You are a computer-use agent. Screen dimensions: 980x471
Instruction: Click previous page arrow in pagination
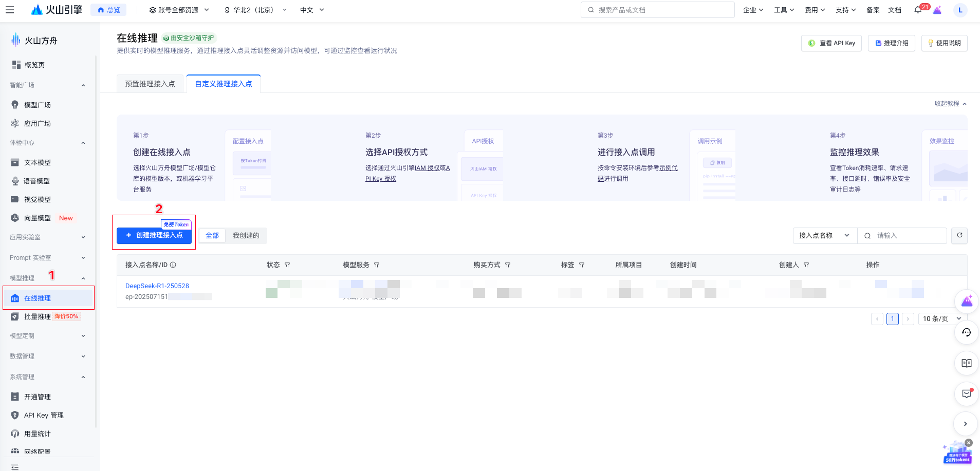(877, 319)
